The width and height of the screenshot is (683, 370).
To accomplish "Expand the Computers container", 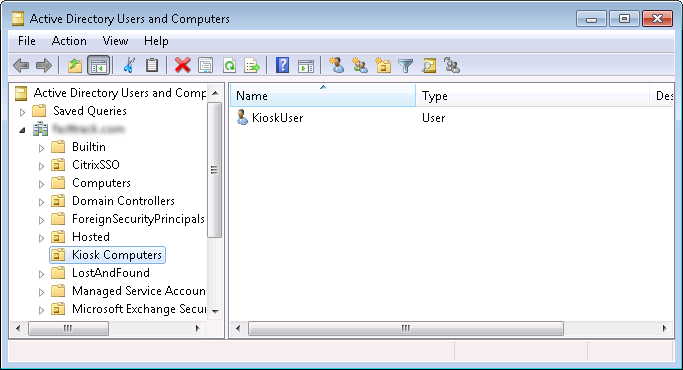I will [x=41, y=184].
